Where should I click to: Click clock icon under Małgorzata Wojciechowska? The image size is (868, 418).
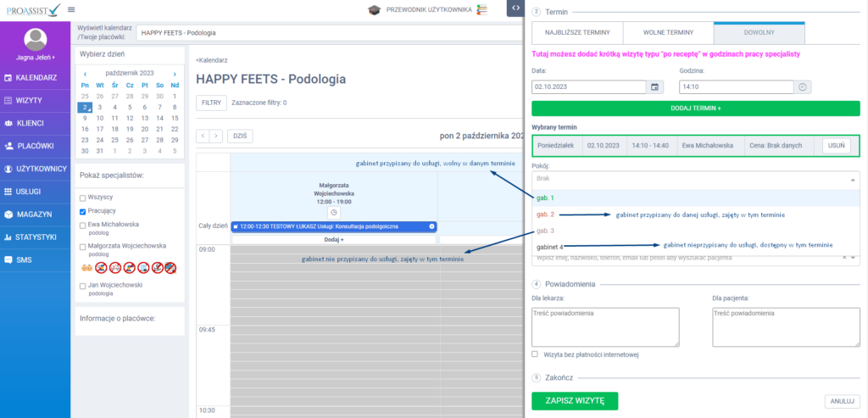point(334,211)
